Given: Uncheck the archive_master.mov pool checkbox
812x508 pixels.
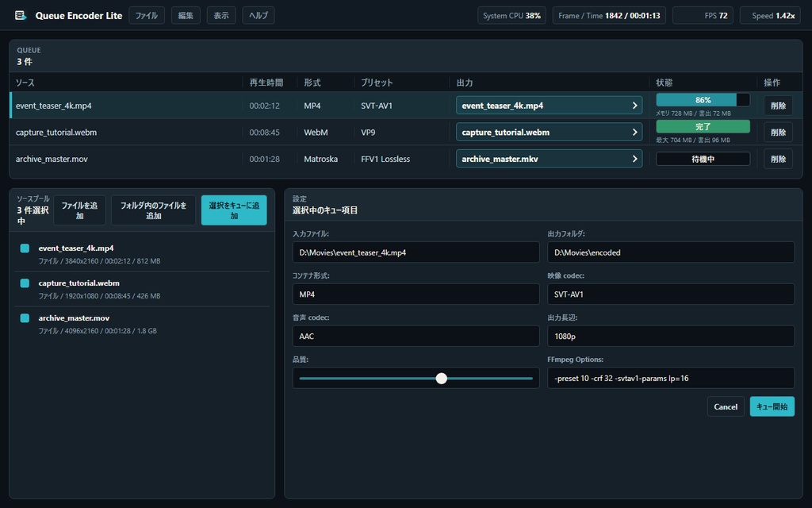Looking at the screenshot, I should (x=25, y=317).
